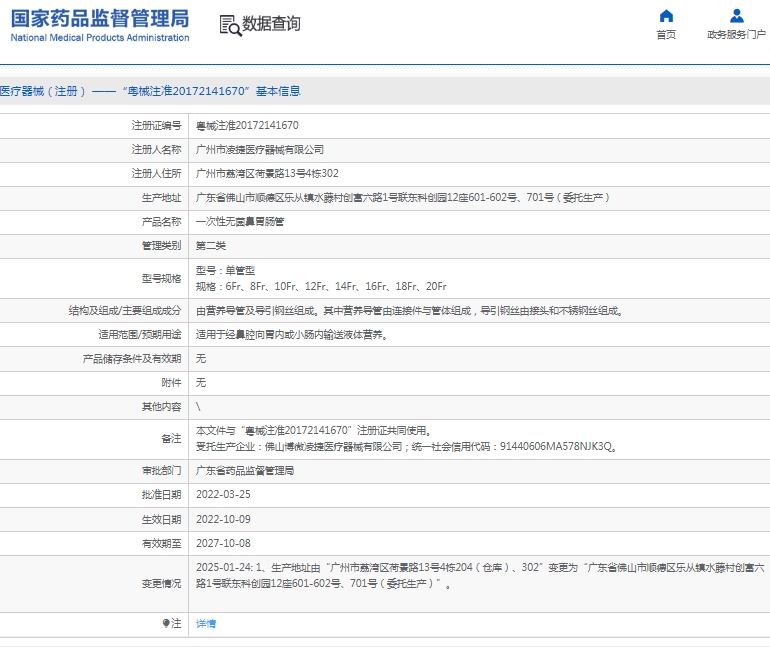Open the 政务服务门户 person icon
This screenshot has height=647, width=770.
pos(736,16)
